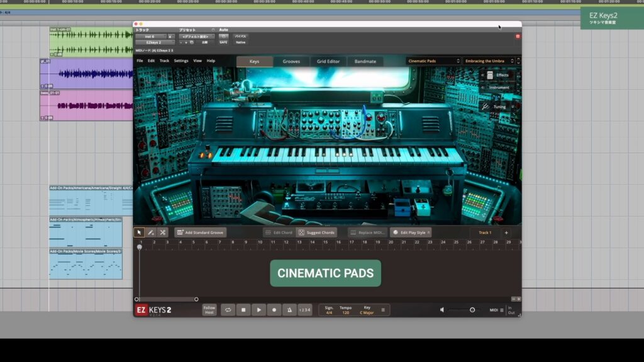Open the Settings menu
The width and height of the screenshot is (644, 362).
(x=181, y=61)
